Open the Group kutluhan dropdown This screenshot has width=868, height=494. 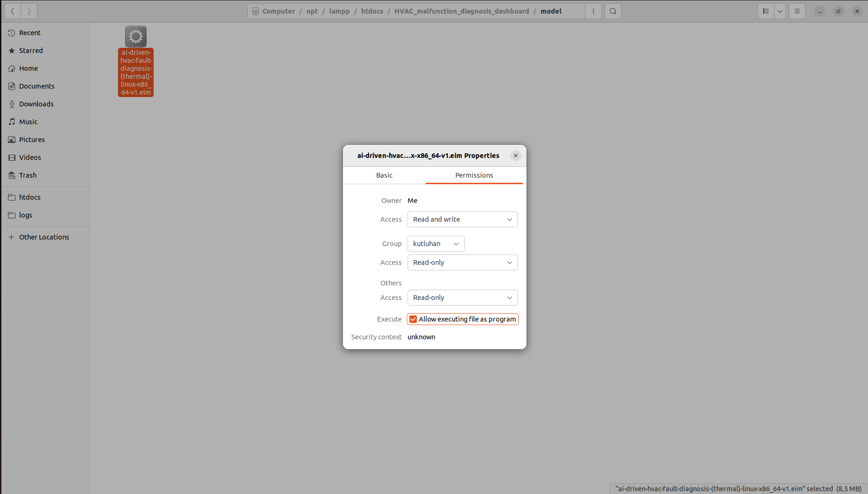436,244
